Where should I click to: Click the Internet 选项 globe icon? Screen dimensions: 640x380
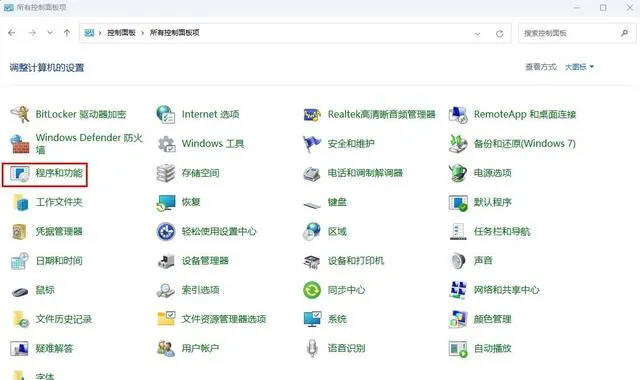[166, 114]
